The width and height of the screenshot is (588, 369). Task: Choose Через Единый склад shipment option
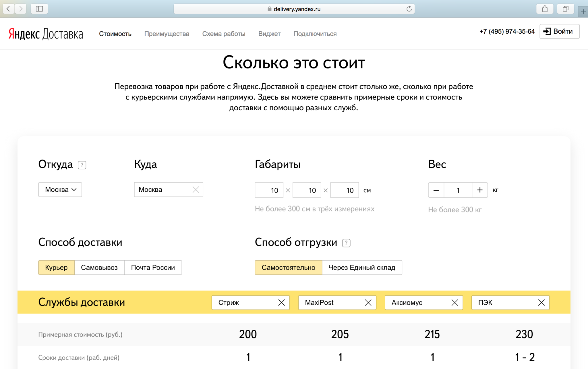[362, 268]
